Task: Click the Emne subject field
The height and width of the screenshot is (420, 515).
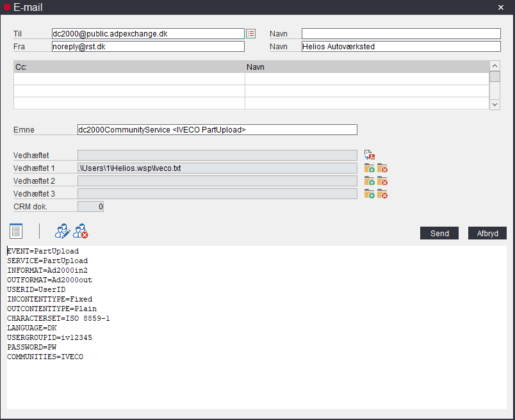Action: pos(217,129)
